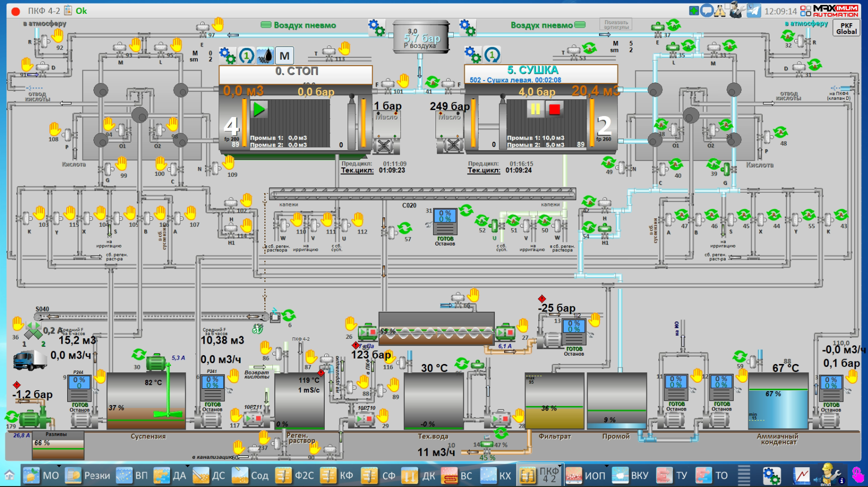868x487 pixels.
Task: Toggle manual hand icon of valve 97
Action: pos(218,24)
